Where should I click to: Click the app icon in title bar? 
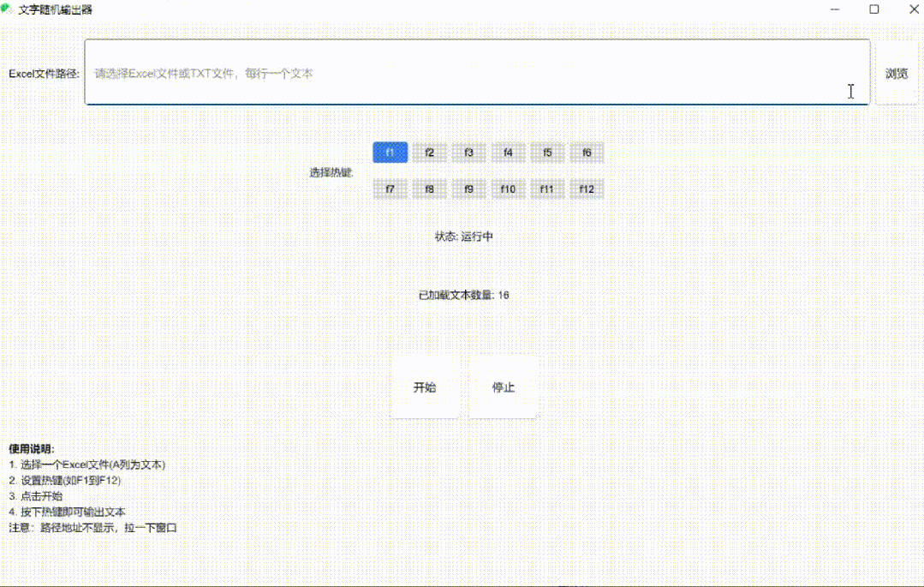point(7,9)
